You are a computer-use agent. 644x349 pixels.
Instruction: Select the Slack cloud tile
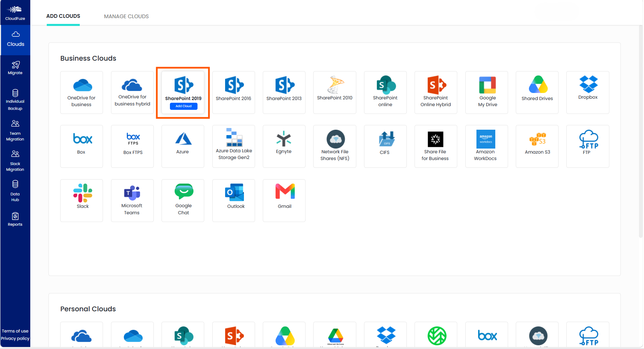(x=81, y=200)
